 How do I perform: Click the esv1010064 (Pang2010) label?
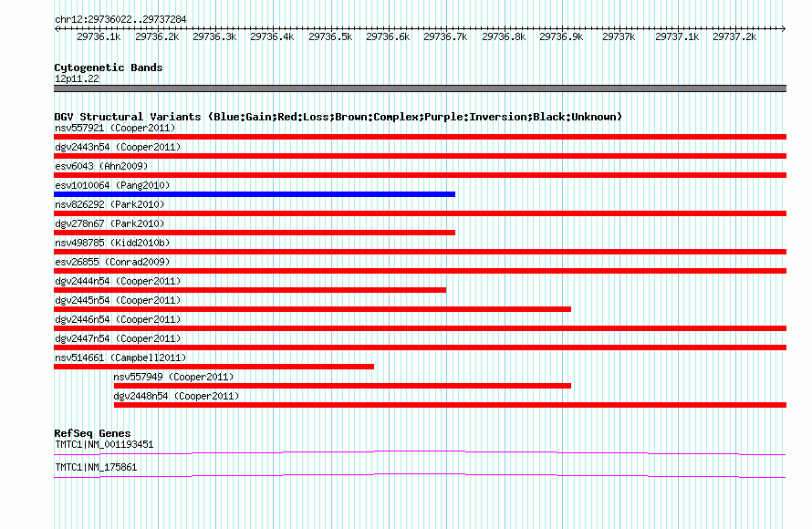(x=112, y=185)
